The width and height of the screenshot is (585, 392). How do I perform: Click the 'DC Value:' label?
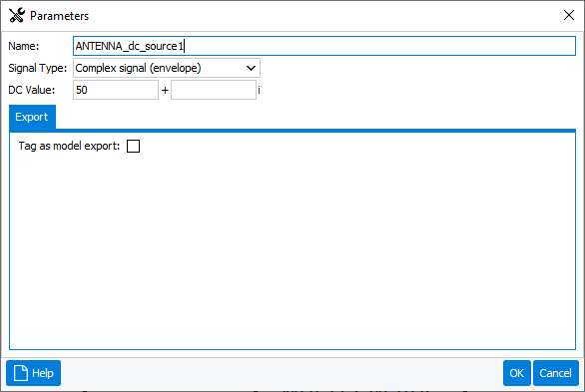[x=31, y=90]
